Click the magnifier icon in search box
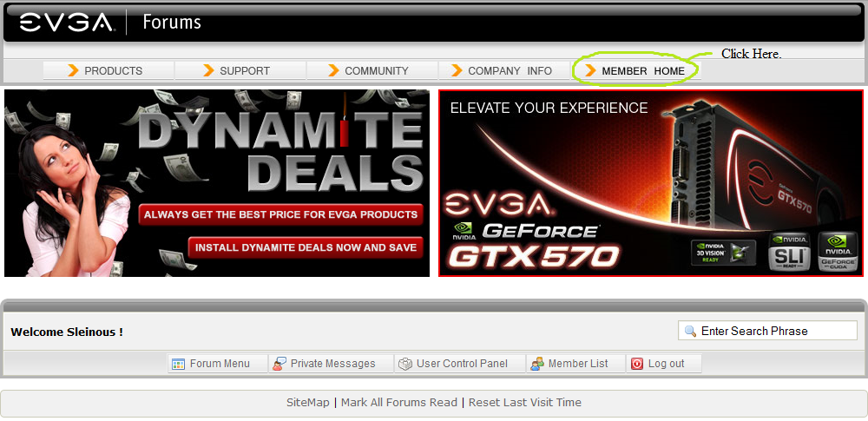 click(691, 331)
